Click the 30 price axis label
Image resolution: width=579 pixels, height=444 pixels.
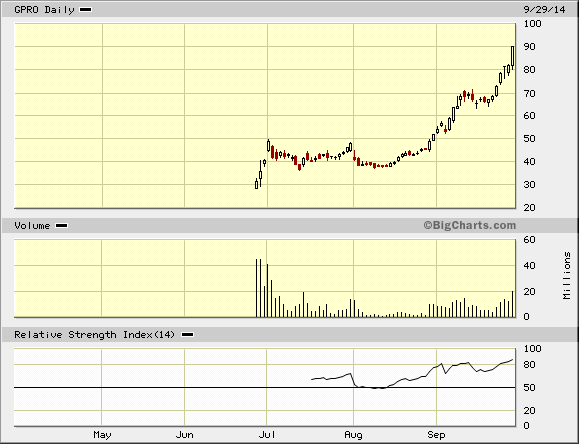530,184
